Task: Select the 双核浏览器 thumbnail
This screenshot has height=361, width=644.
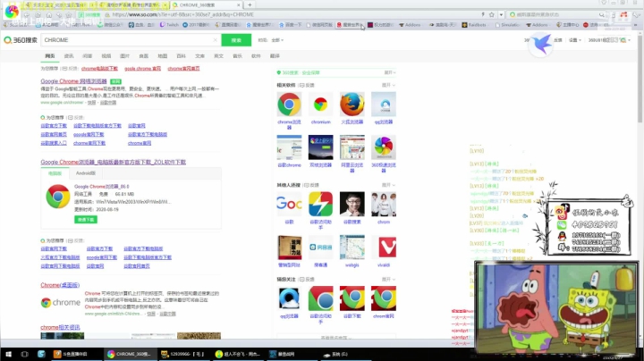Action: click(320, 147)
